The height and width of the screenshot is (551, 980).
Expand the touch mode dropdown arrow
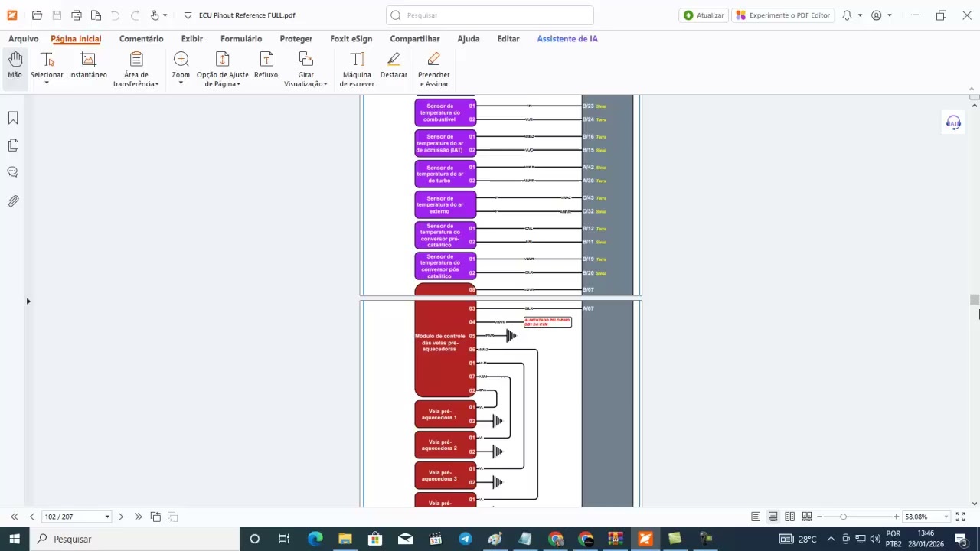pyautogui.click(x=165, y=15)
